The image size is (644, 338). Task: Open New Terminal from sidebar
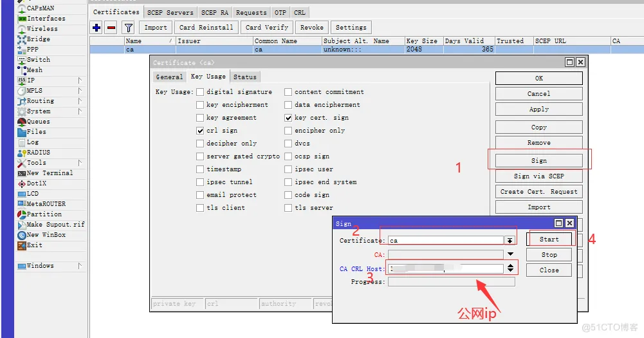point(49,173)
